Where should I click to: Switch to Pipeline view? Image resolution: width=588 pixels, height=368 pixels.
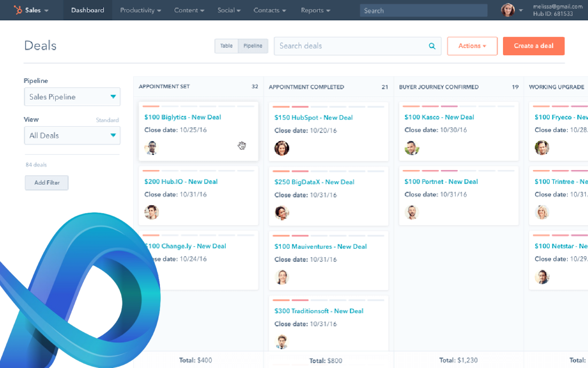coord(253,46)
